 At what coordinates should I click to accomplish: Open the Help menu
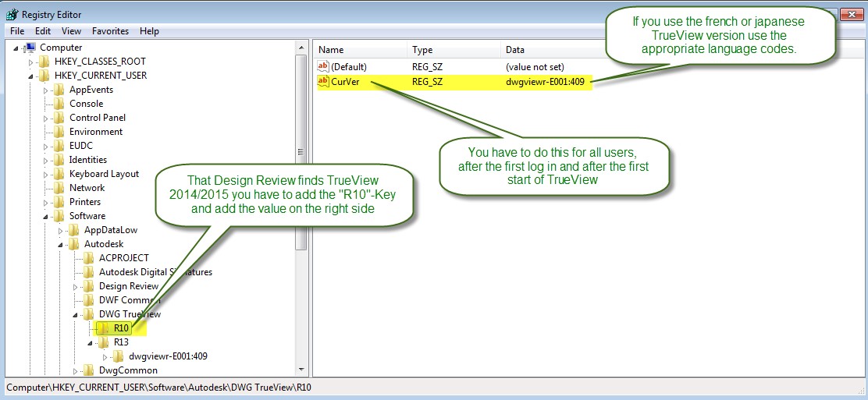(x=149, y=31)
